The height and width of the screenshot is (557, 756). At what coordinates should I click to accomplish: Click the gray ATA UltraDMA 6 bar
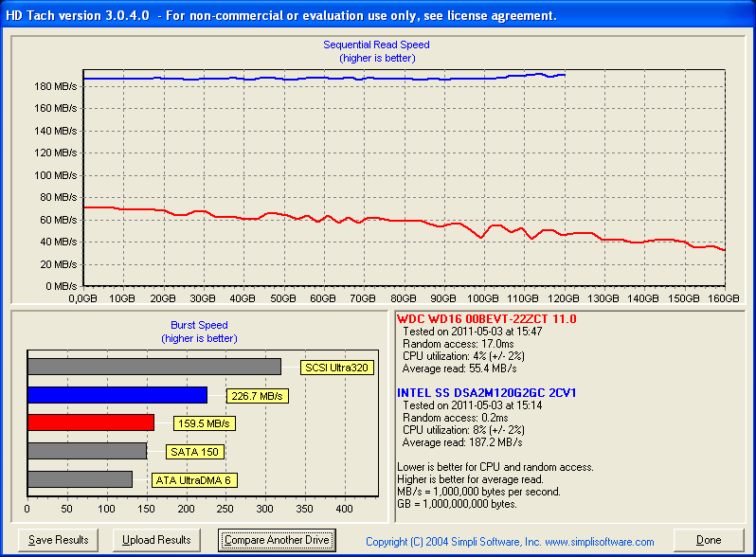coord(80,479)
